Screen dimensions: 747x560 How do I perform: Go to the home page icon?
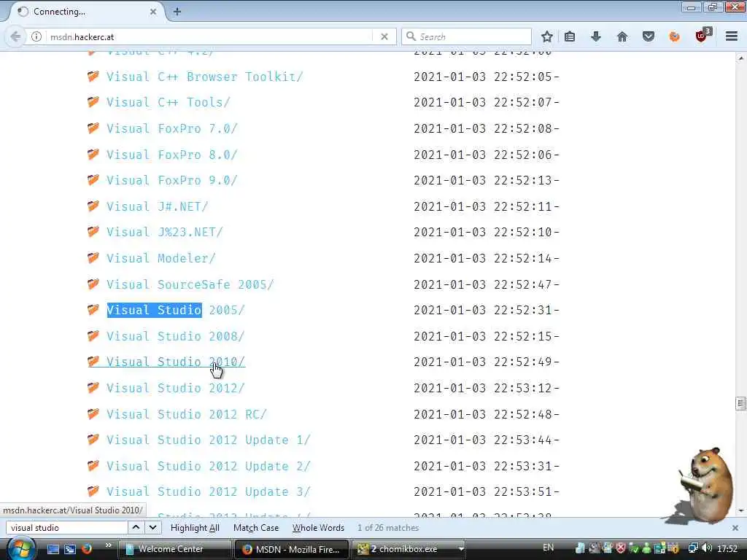pos(622,36)
